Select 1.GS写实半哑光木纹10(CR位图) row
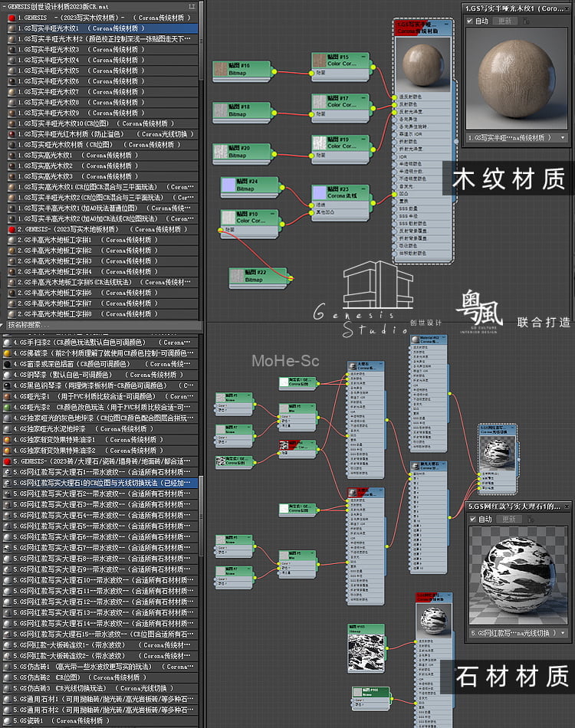 click(103, 123)
